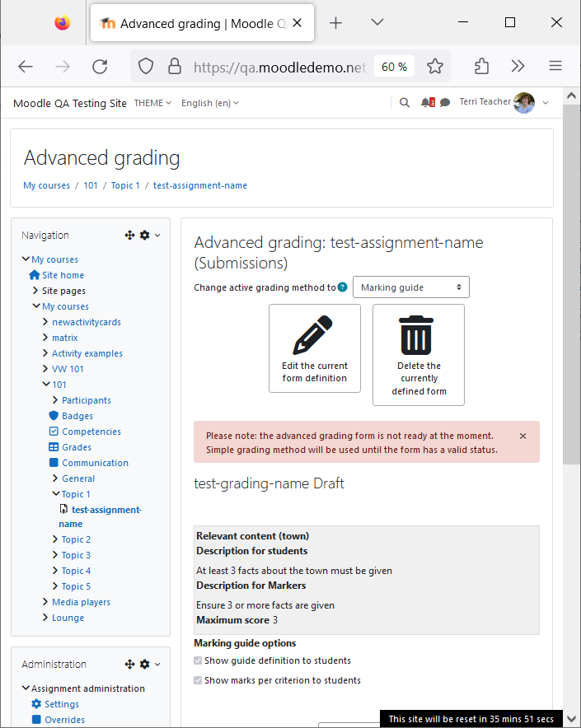Screen dimensions: 581x728
Task: Open the Grades navigation link
Action: [77, 447]
